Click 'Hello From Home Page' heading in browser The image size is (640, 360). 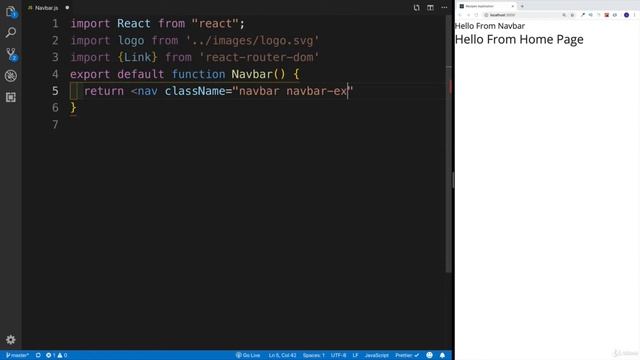pos(519,40)
